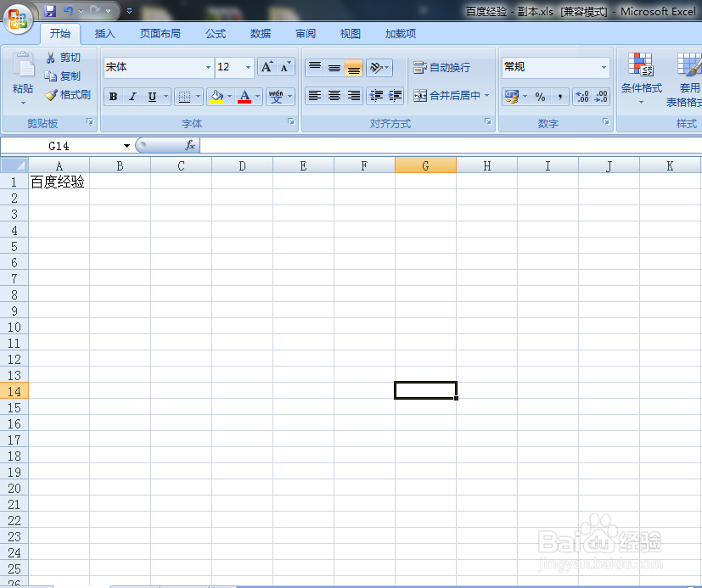Viewport: 702px width, 588px height.
Task: Copy selection with 复制
Action: coord(63,76)
